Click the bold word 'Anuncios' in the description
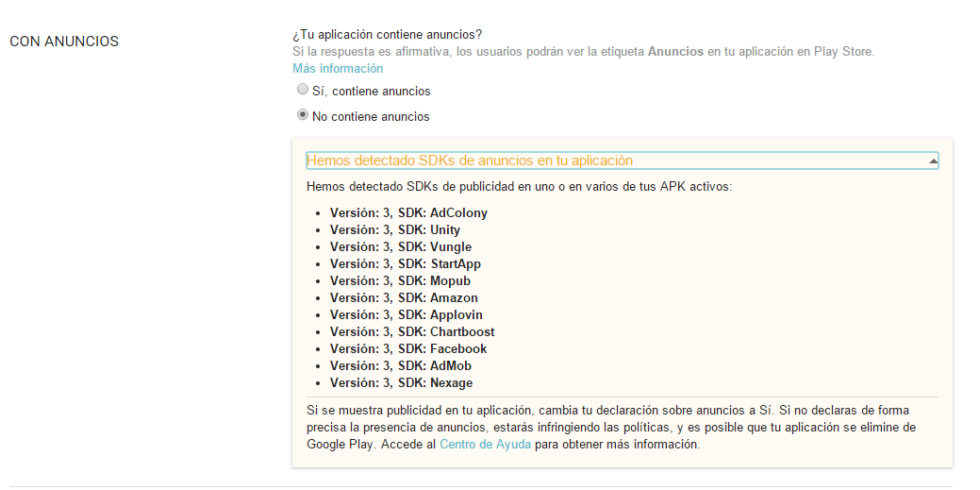This screenshot has width=980, height=490. tap(675, 51)
